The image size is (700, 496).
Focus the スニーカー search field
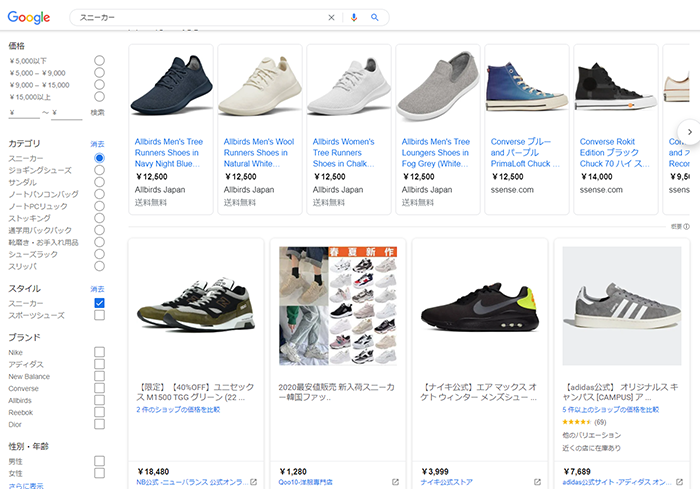(201, 17)
